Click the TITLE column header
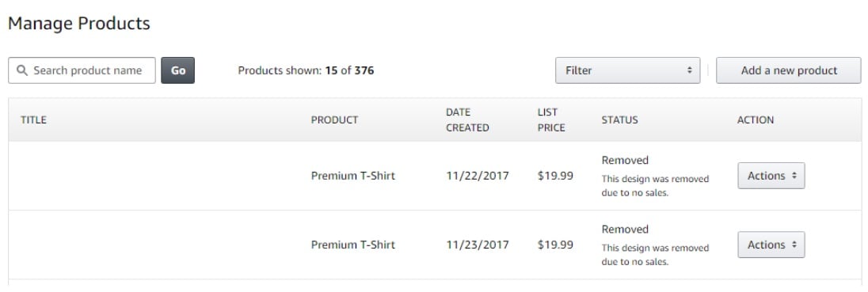This screenshot has height=292, width=868. click(x=33, y=120)
